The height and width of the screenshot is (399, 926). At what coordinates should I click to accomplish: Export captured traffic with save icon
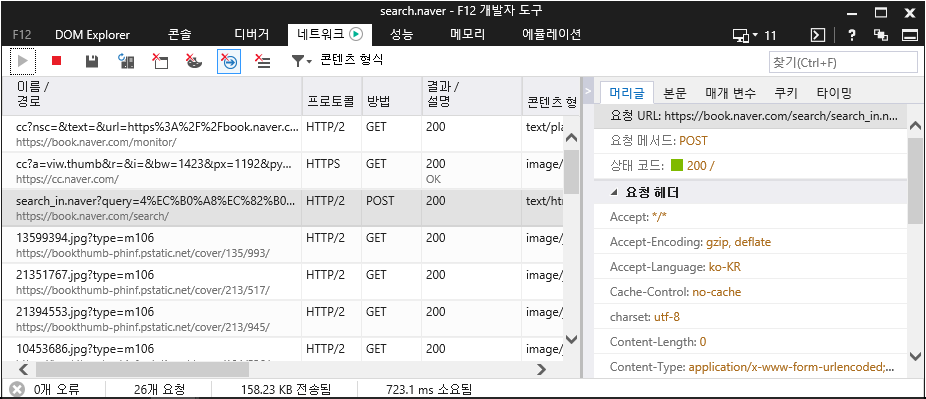pyautogui.click(x=92, y=61)
